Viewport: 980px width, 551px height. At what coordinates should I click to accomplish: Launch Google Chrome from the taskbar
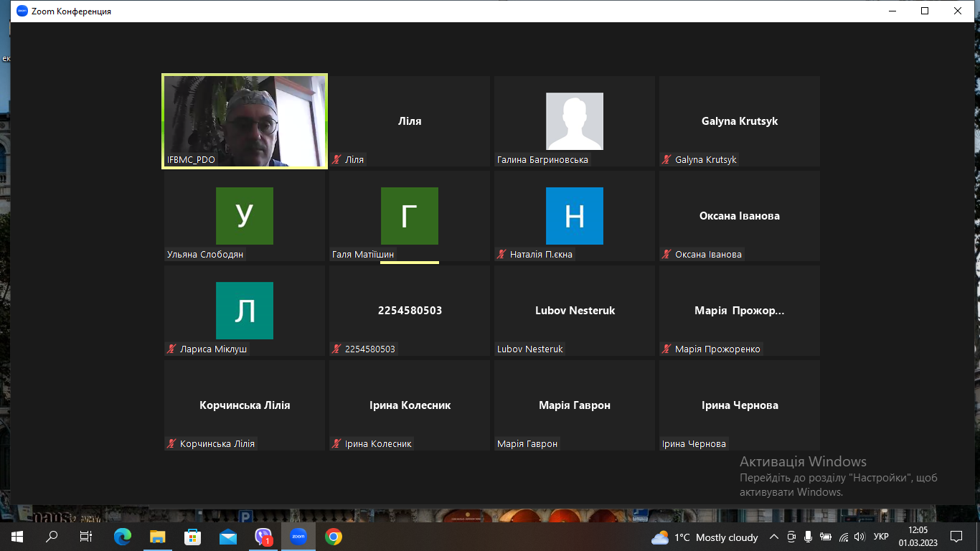(x=333, y=537)
